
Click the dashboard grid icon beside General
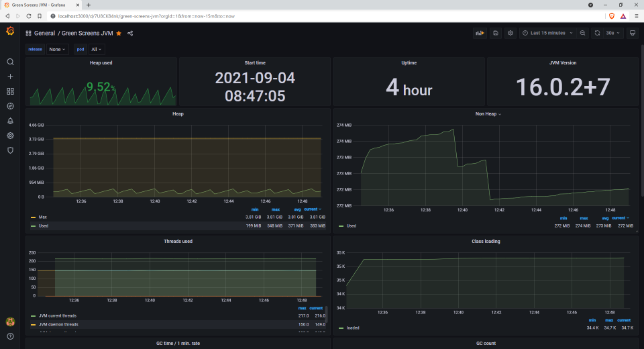(28, 34)
